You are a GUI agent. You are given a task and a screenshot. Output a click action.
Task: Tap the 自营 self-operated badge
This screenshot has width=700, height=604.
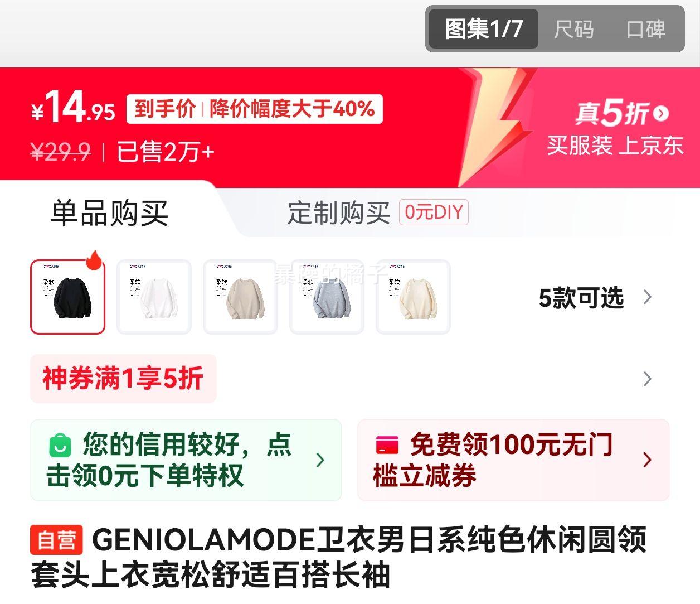point(56,540)
